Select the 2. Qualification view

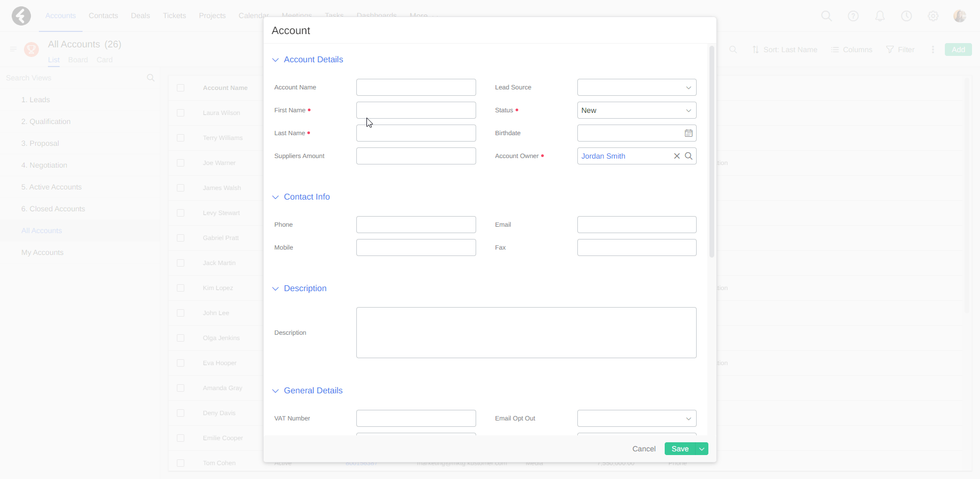[46, 121]
